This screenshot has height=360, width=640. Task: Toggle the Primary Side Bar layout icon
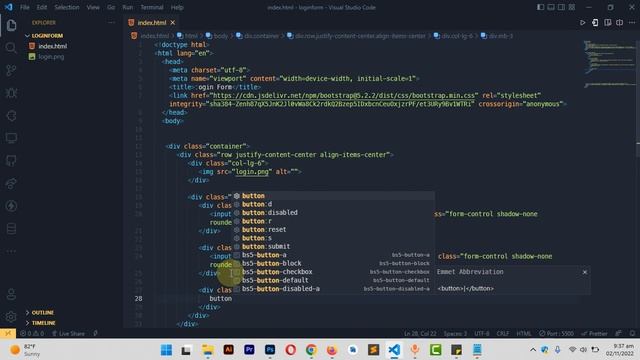tap(540, 7)
